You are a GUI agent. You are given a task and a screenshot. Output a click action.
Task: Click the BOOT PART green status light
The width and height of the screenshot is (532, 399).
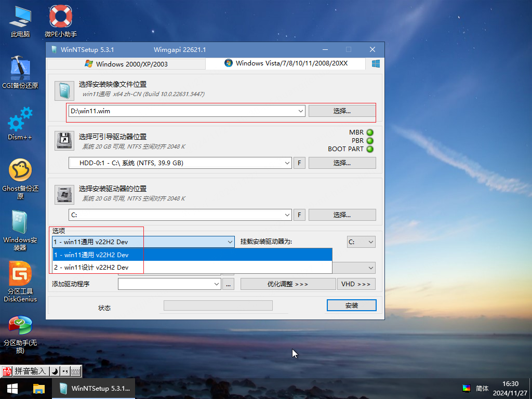[x=370, y=149]
